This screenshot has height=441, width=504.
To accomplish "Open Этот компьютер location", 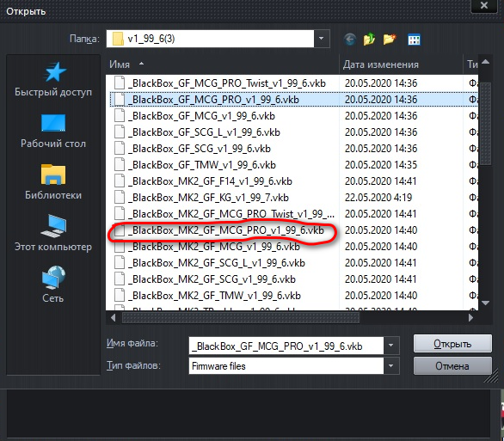I will 53,234.
